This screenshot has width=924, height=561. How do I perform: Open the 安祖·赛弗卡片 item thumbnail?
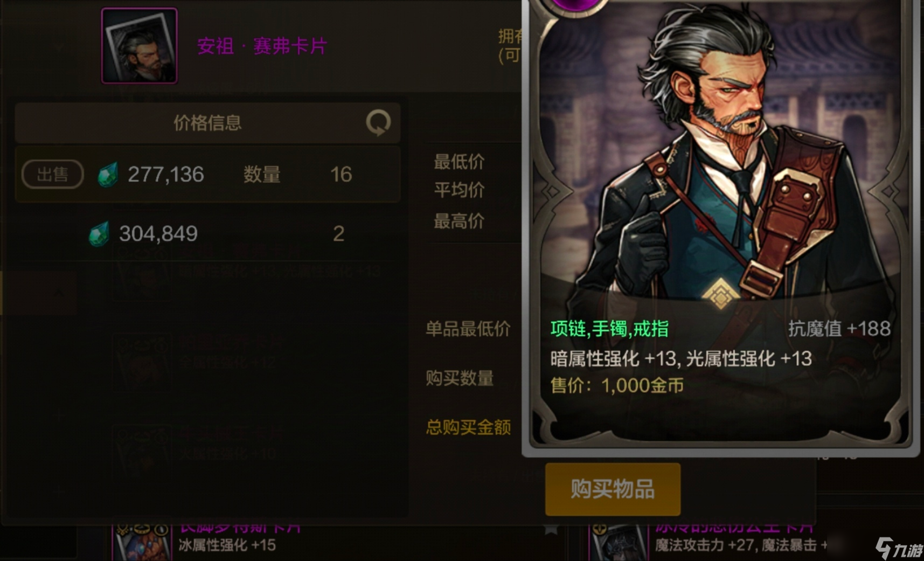(x=140, y=46)
